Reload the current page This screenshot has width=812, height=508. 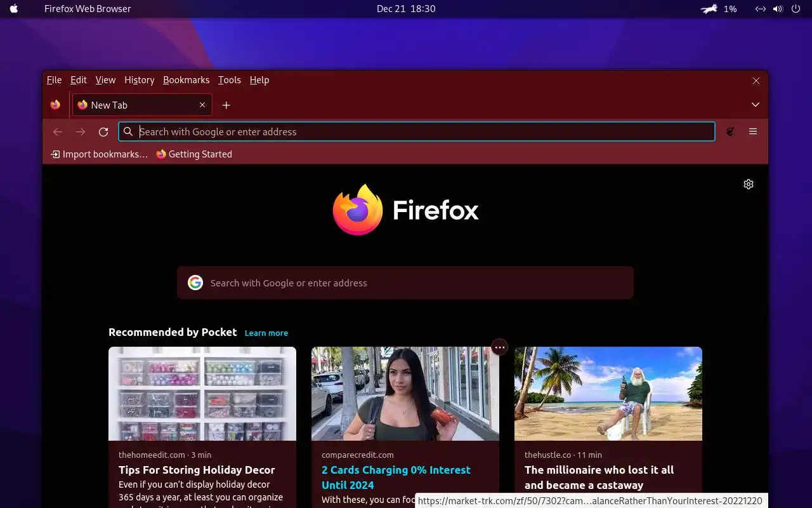[x=103, y=131]
